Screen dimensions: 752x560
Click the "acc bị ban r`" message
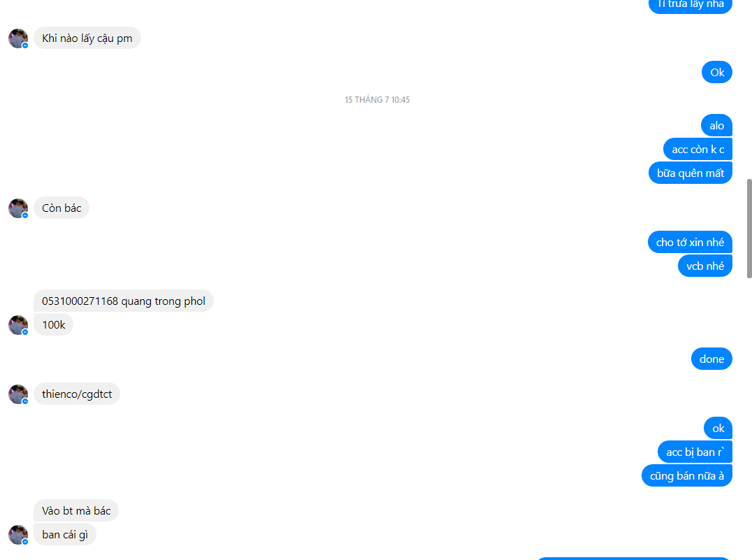(695, 452)
